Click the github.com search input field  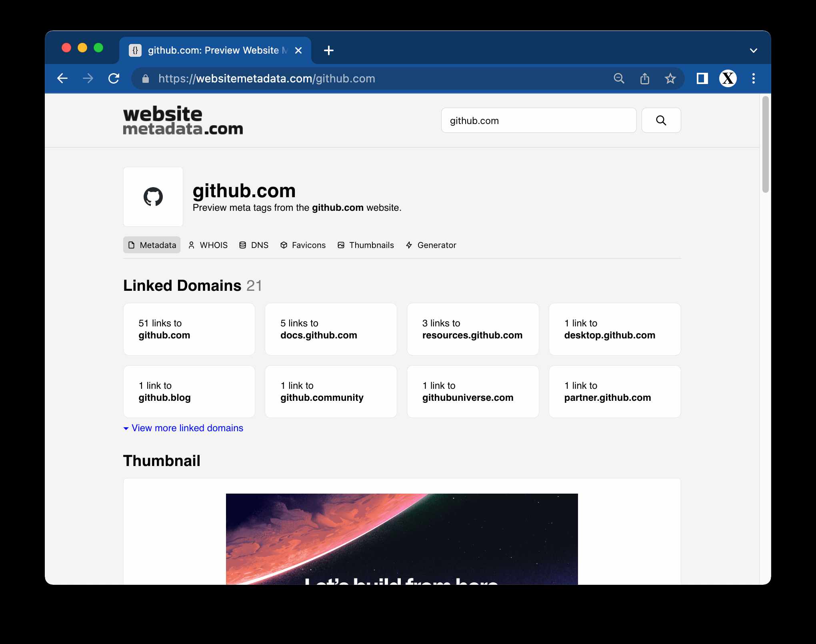click(x=538, y=120)
